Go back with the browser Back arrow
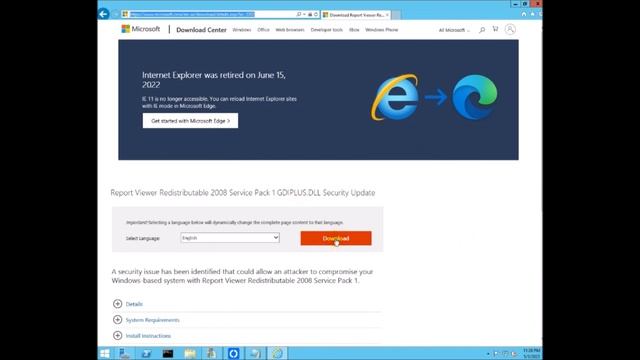Screen dimensions: 640x360 pos(103,14)
